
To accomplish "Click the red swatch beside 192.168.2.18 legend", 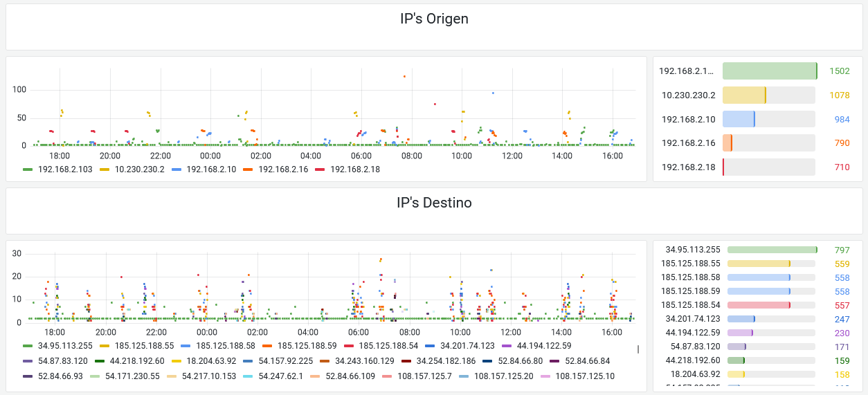I will 320,169.
